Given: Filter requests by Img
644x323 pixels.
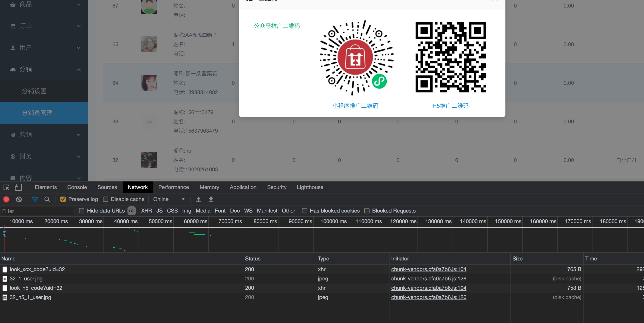Looking at the screenshot, I should click(187, 211).
